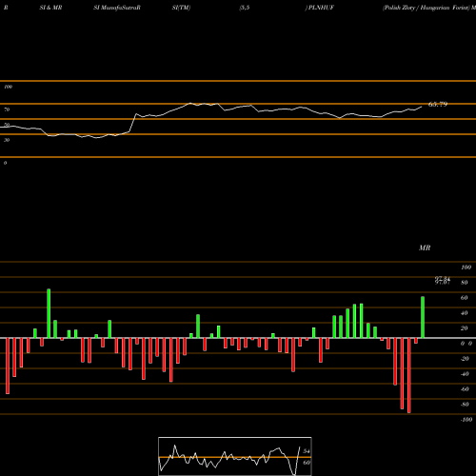
Task: Click the "SI(TM)" header label
Action: (x=181, y=8)
